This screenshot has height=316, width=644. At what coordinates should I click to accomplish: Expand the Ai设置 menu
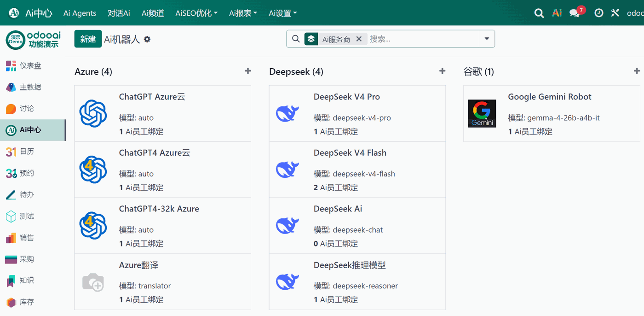click(282, 13)
